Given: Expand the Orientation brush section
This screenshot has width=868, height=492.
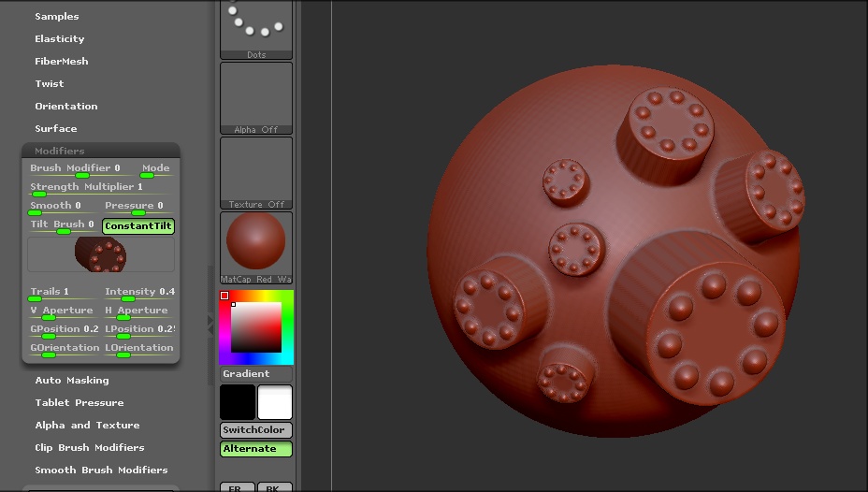Looking at the screenshot, I should (x=65, y=107).
